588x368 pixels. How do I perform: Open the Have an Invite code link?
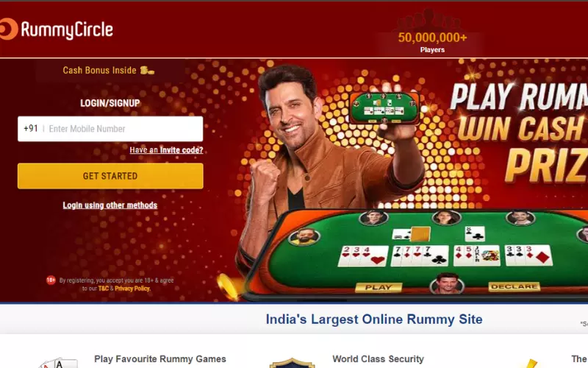point(166,150)
